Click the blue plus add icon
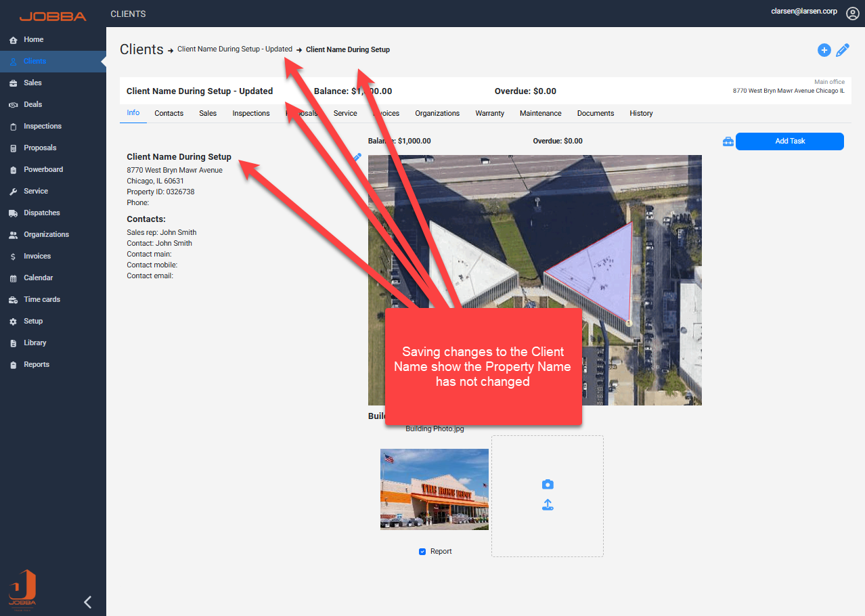Screen dimensions: 865x616 coord(824,50)
